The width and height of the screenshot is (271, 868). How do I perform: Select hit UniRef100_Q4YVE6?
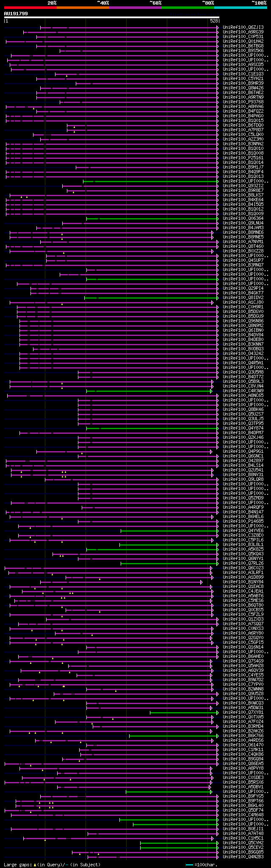point(243,530)
